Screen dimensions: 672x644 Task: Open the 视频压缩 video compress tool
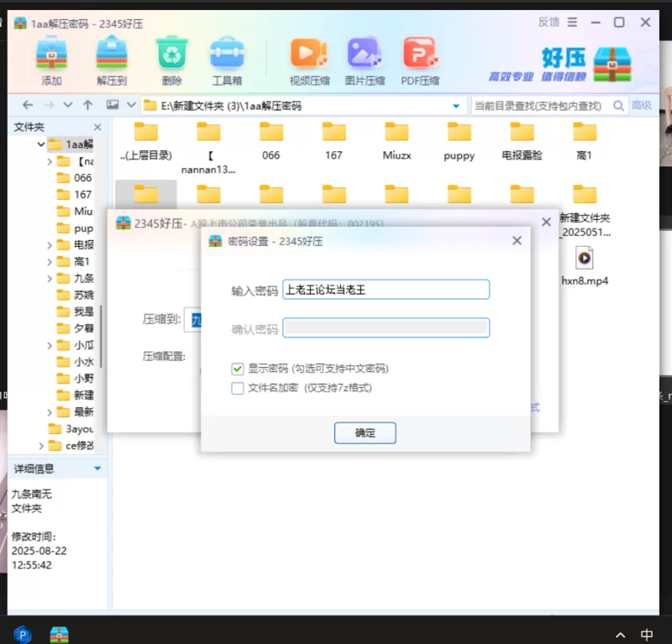[309, 55]
